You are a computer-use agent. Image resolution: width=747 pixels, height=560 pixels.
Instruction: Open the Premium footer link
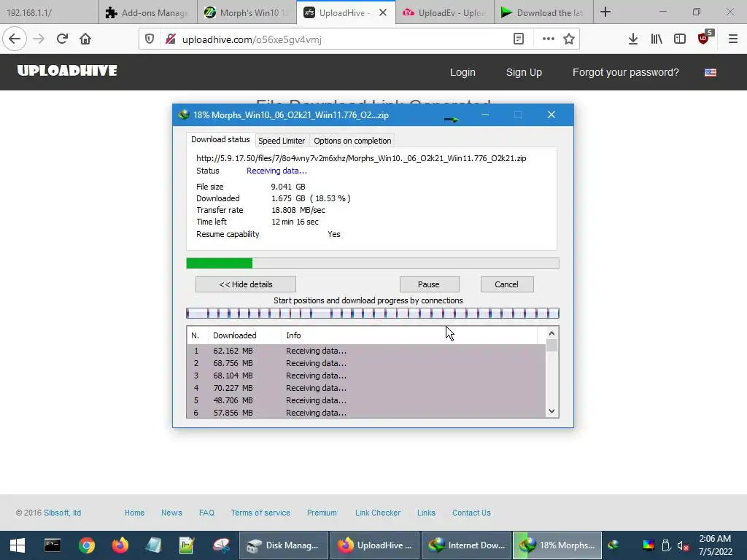[322, 513]
